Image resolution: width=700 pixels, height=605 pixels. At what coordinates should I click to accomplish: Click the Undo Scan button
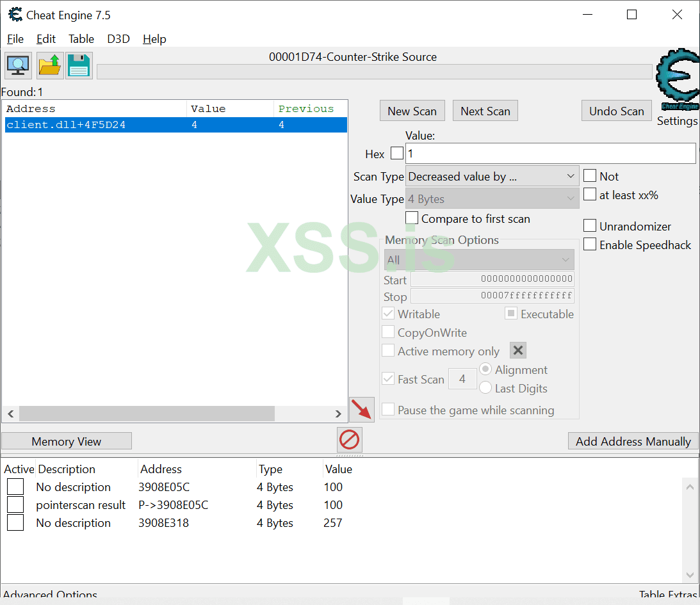click(x=617, y=111)
